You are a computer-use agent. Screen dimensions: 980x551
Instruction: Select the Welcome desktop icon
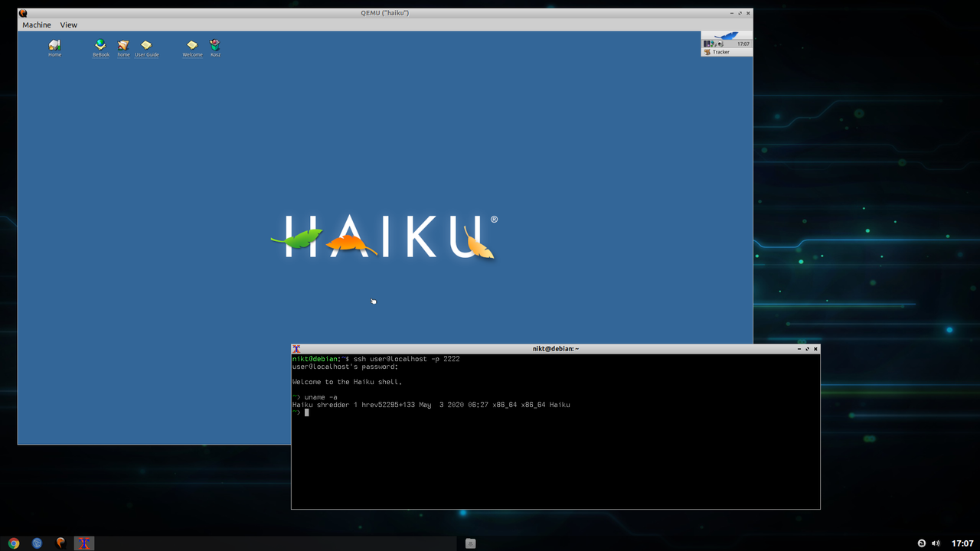coord(192,48)
